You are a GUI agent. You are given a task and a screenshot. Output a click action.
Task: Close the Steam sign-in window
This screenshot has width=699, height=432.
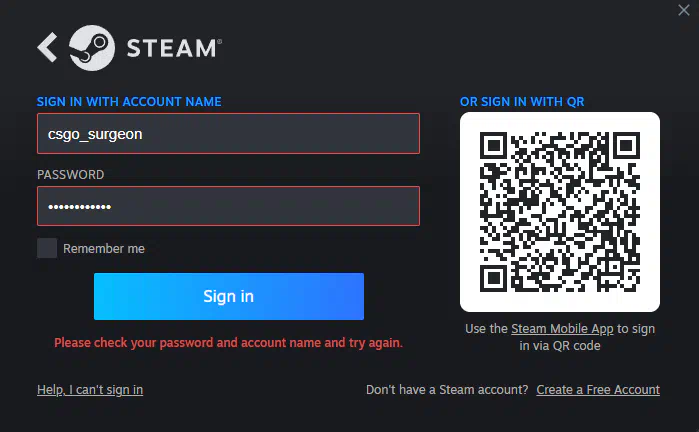coord(684,10)
